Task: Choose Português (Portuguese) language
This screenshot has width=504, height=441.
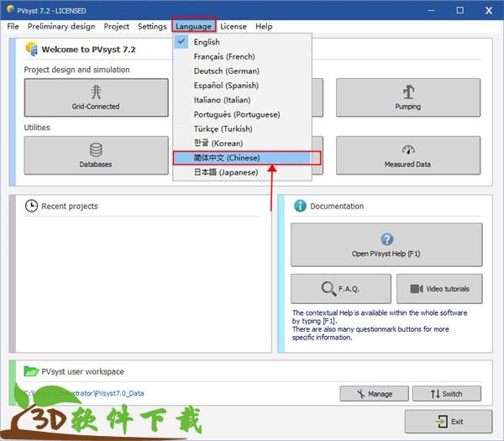Action: (243, 114)
